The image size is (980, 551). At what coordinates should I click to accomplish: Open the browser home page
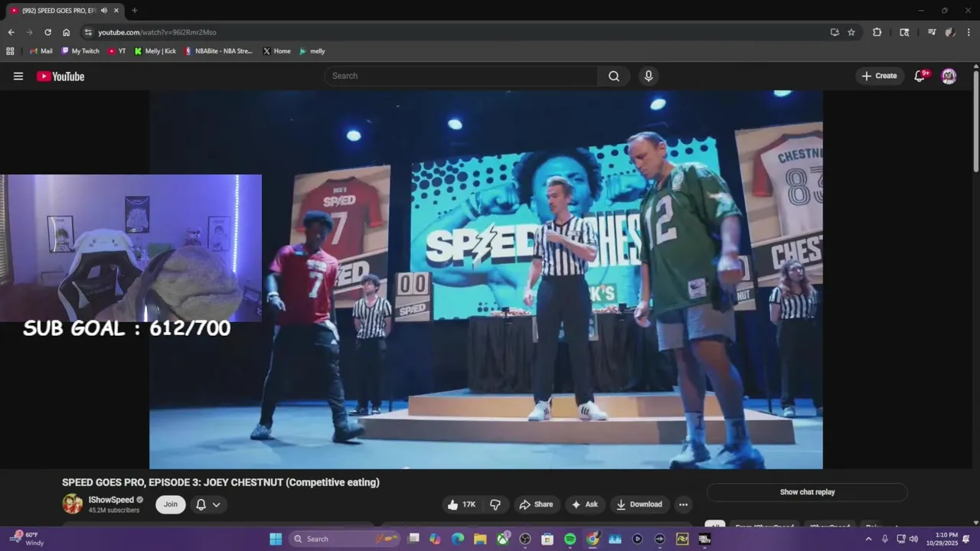pos(66,32)
